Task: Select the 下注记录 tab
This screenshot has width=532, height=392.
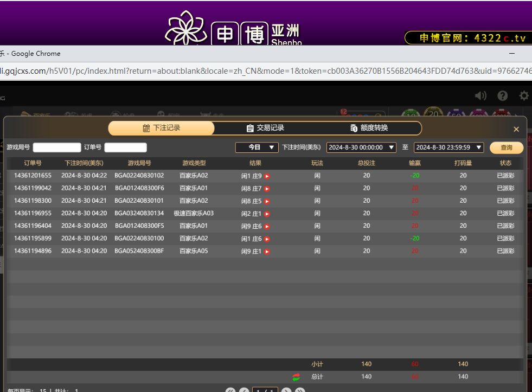Action: coord(161,128)
